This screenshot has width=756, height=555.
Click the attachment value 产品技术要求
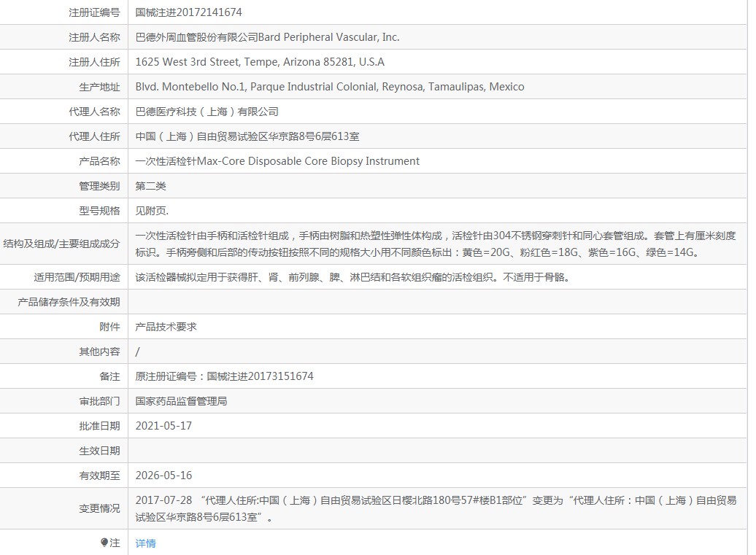pos(166,327)
